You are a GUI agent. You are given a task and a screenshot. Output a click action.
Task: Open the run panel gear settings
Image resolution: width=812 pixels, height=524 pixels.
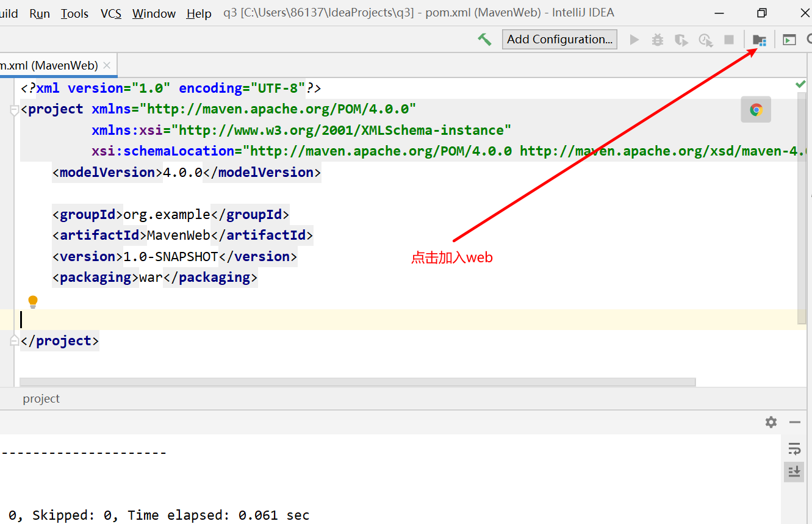[771, 422]
